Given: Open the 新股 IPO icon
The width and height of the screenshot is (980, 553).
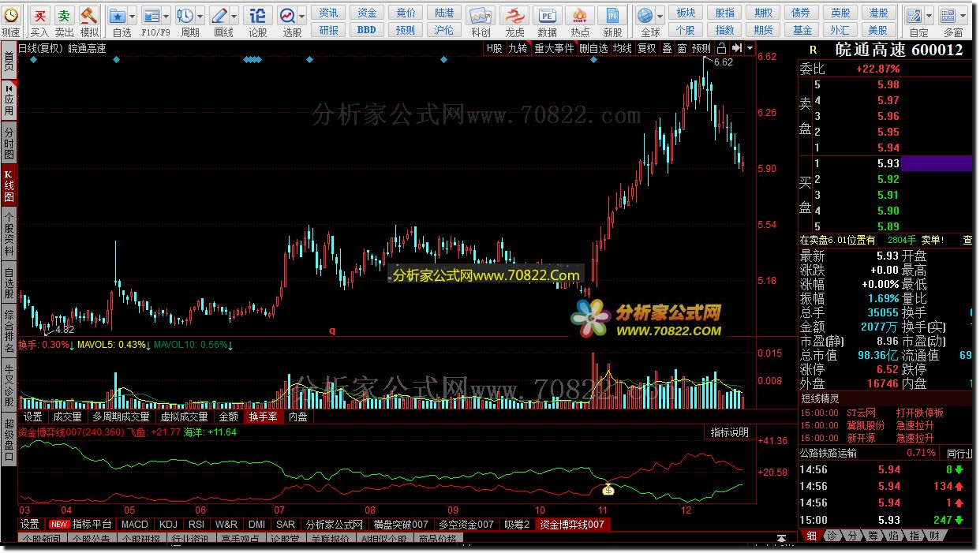Looking at the screenshot, I should point(612,15).
